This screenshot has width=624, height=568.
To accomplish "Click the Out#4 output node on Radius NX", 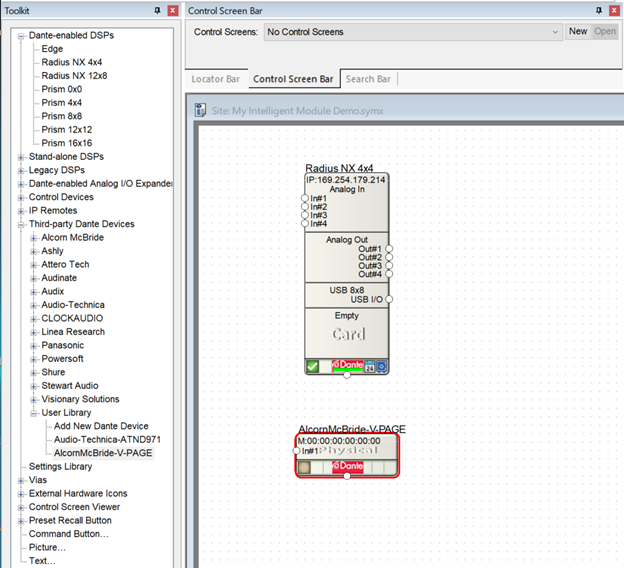I will [389, 274].
